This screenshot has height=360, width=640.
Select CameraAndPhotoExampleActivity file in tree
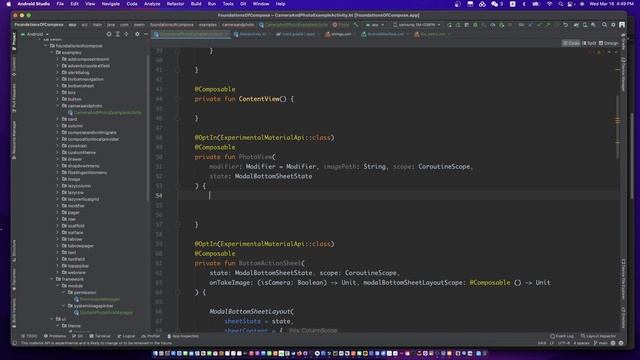tap(105, 113)
